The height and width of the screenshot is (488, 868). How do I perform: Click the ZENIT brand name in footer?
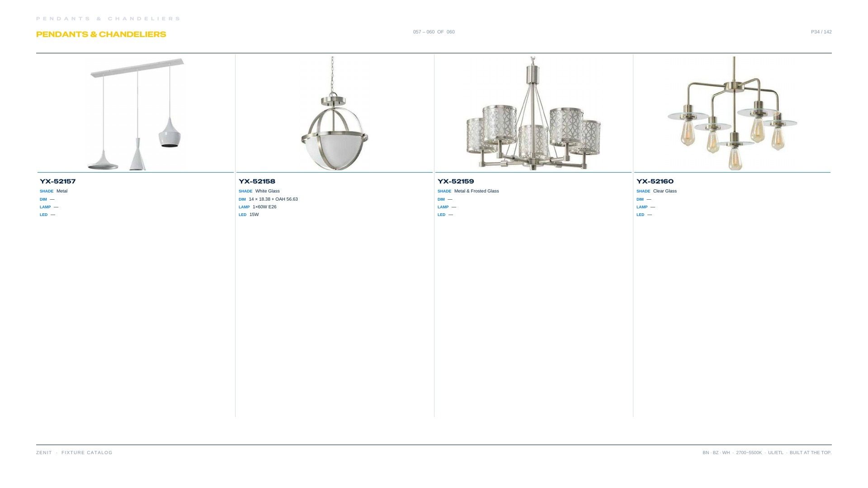(x=44, y=453)
